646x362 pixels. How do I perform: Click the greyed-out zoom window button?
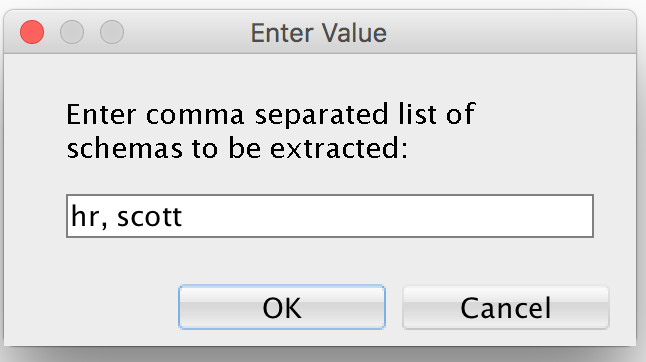[112, 32]
